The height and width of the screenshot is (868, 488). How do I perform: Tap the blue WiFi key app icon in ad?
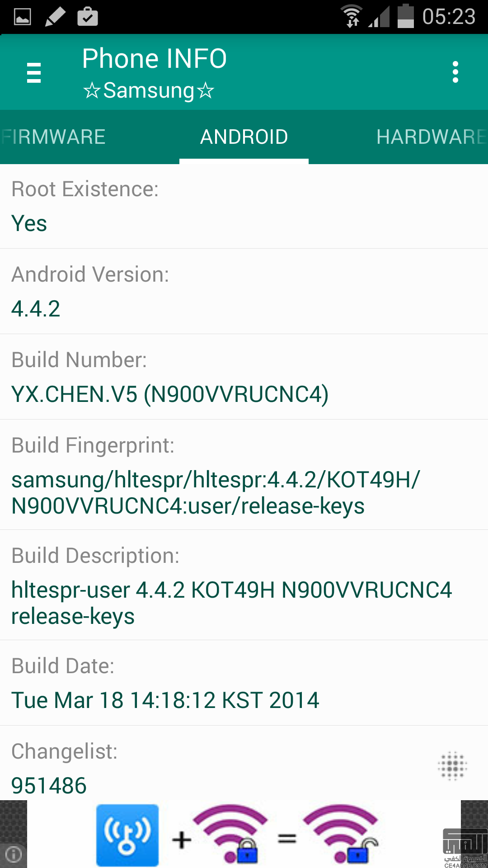tap(127, 835)
